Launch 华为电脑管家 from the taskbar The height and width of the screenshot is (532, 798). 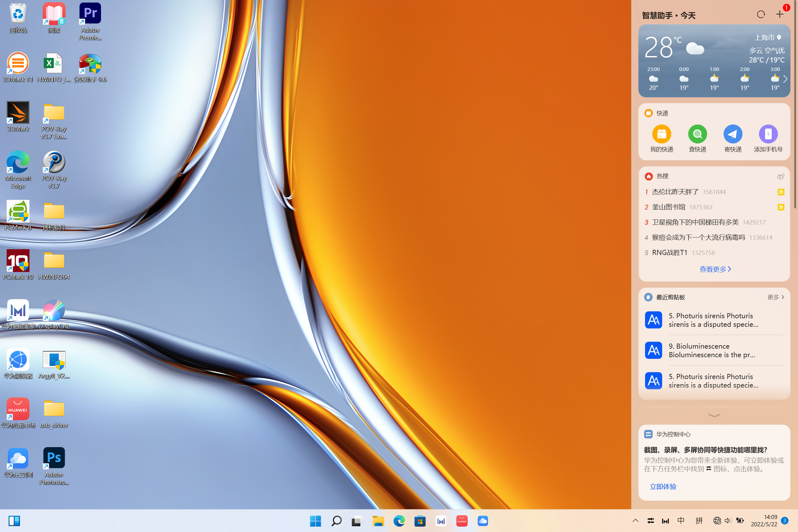[441, 521]
